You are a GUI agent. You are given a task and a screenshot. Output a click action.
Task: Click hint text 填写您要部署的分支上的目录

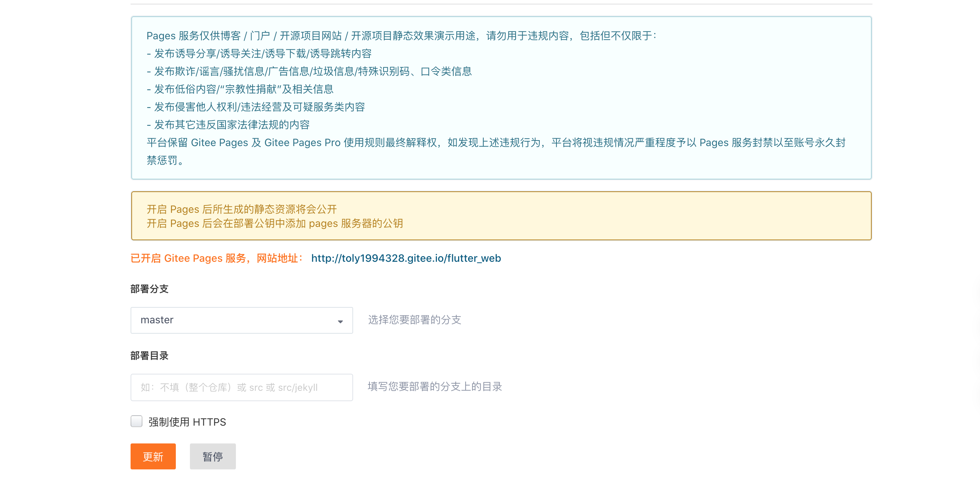coord(434,387)
